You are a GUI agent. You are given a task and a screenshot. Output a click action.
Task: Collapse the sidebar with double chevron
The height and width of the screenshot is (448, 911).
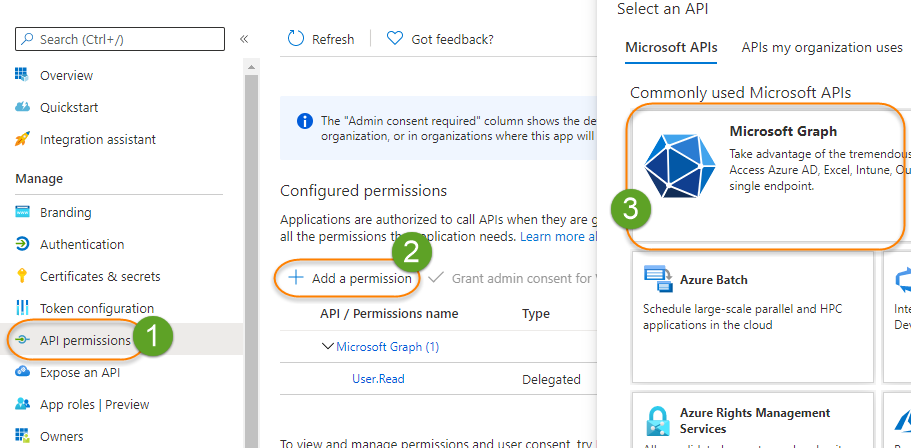pos(244,39)
